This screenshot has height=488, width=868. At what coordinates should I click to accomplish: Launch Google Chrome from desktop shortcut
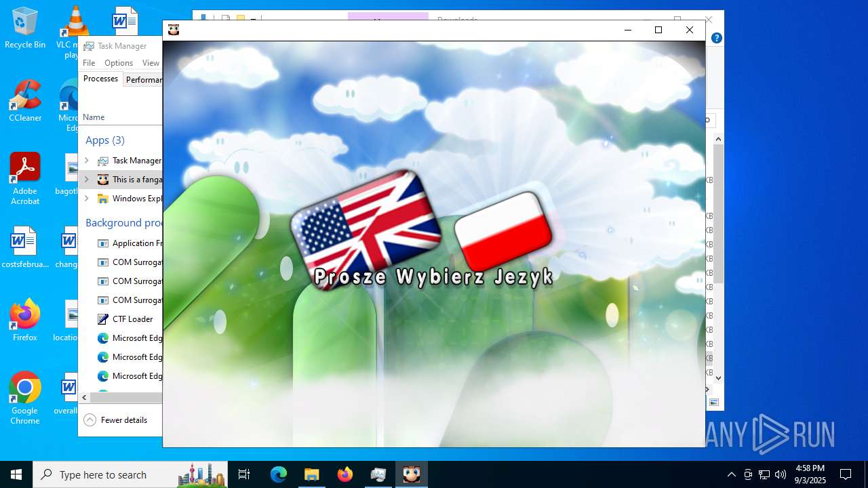point(25,399)
